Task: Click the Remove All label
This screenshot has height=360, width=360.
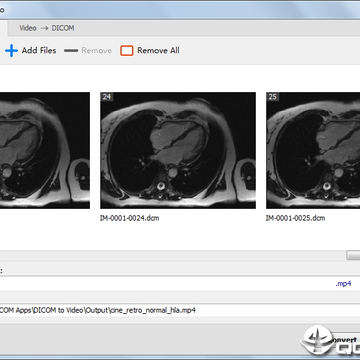Action: [x=158, y=51]
